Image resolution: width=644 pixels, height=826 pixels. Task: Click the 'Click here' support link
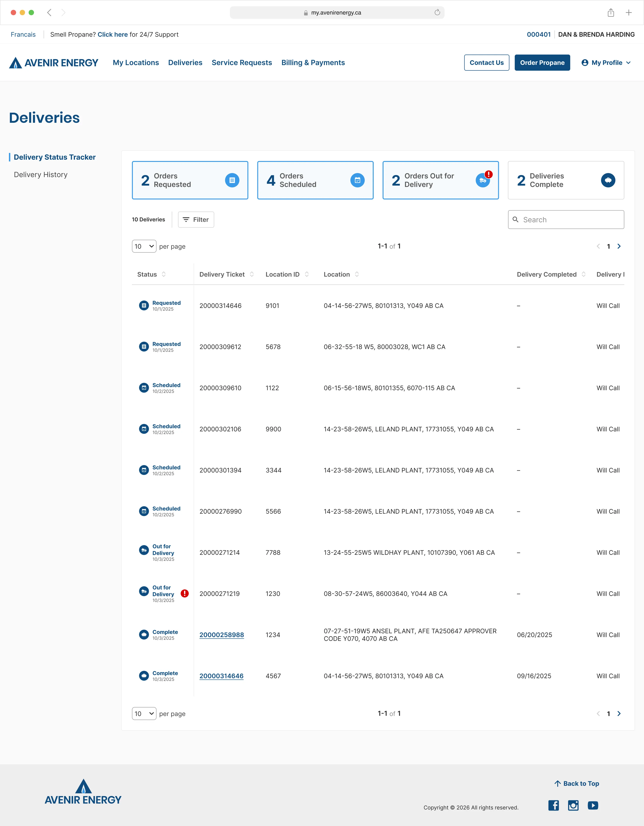click(x=113, y=34)
